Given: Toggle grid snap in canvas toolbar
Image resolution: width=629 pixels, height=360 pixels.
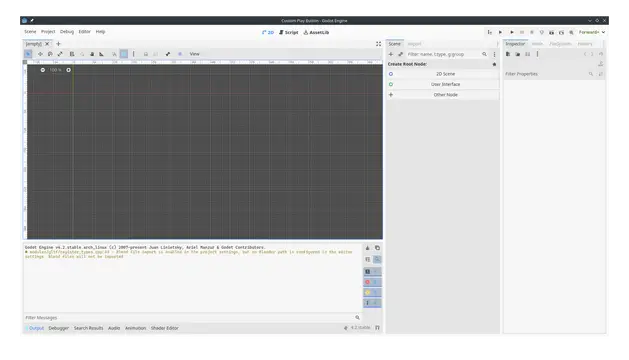Looking at the screenshot, I should pos(124,54).
